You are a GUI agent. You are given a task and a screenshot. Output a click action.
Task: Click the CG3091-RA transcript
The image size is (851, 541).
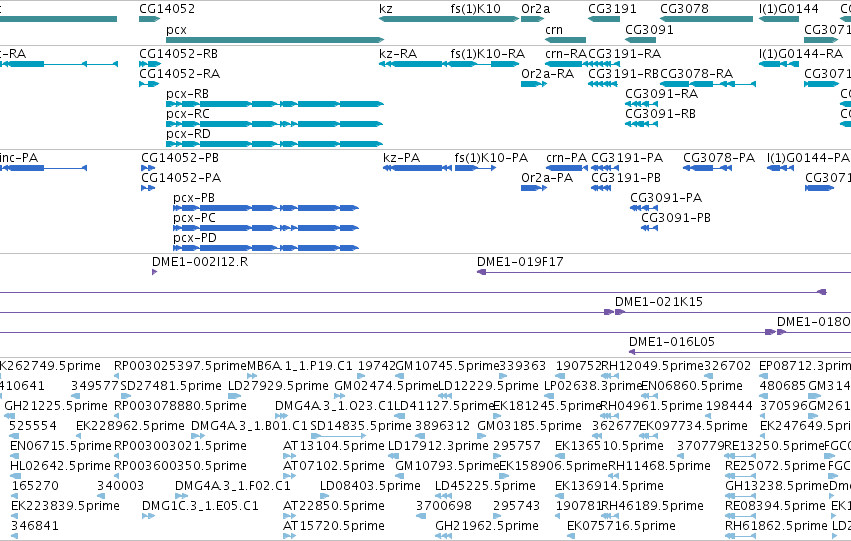641,104
